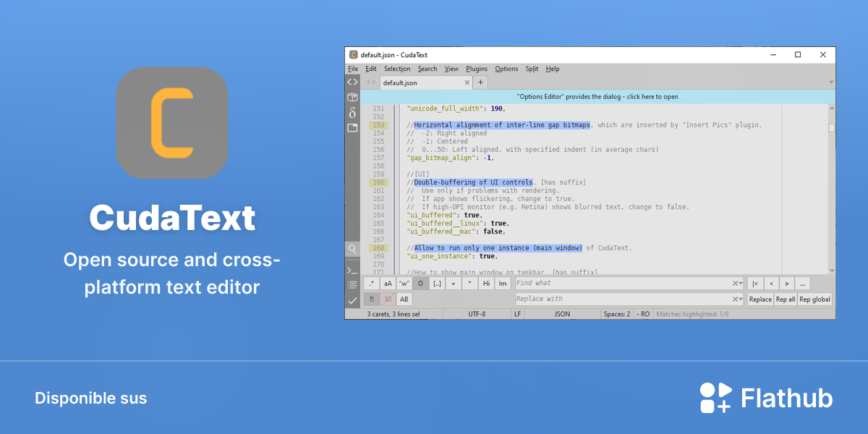Click the large CudaText app logo

coord(172,122)
